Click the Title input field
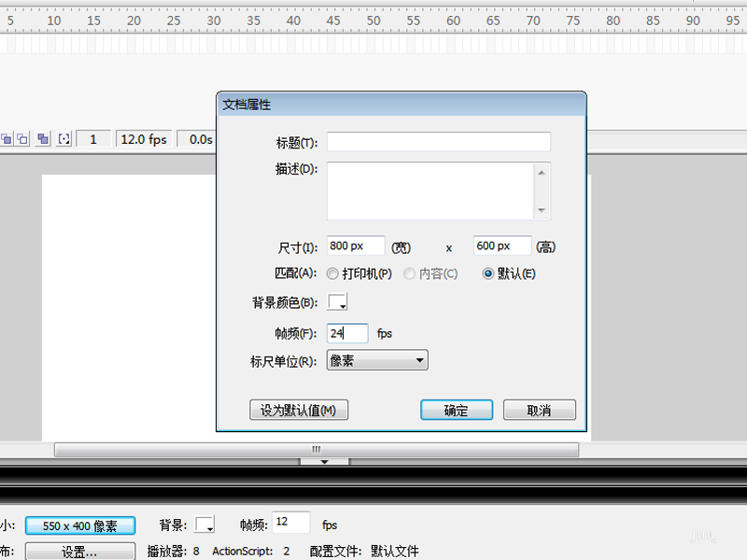Viewport: 747px width, 560px height. (438, 142)
